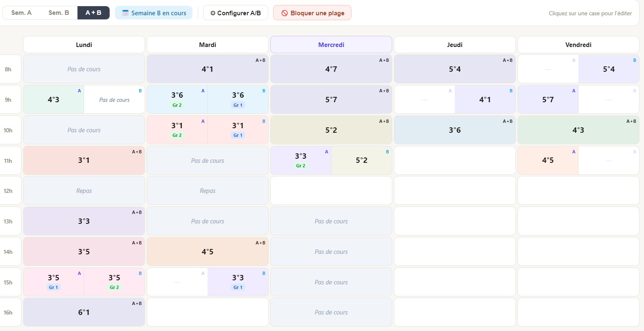Switch to Sem. B view
644x331 pixels.
pos(59,13)
